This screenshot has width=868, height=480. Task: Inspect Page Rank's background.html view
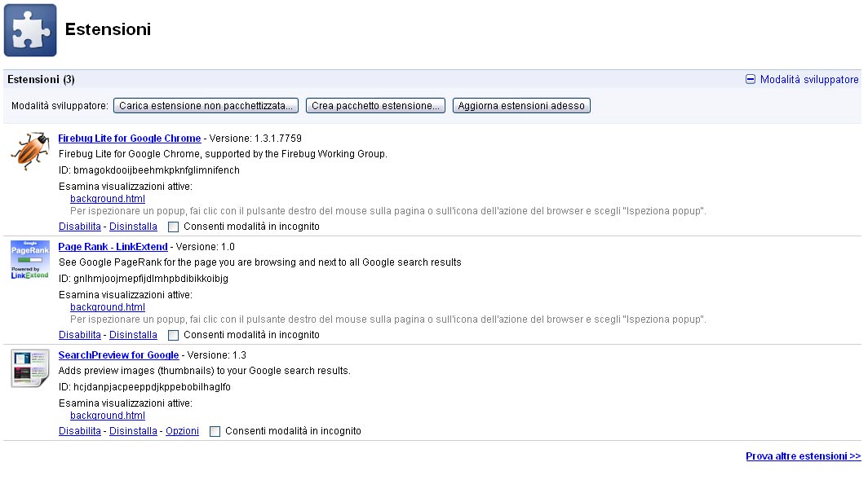click(108, 307)
